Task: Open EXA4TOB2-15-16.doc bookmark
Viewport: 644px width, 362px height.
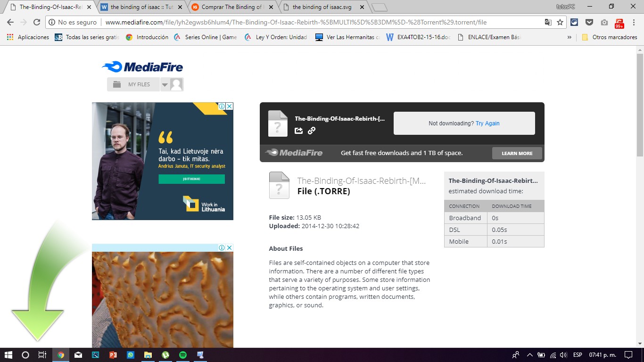Action: (419, 37)
